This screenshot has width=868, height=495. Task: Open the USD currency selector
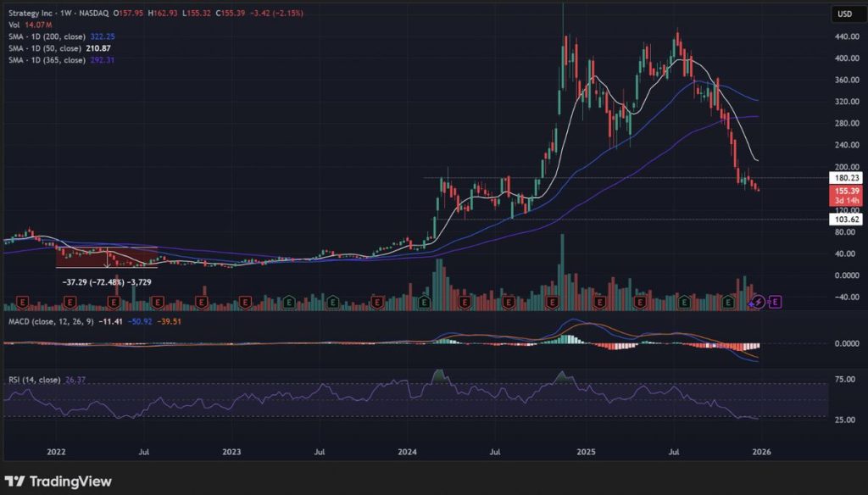coord(844,14)
